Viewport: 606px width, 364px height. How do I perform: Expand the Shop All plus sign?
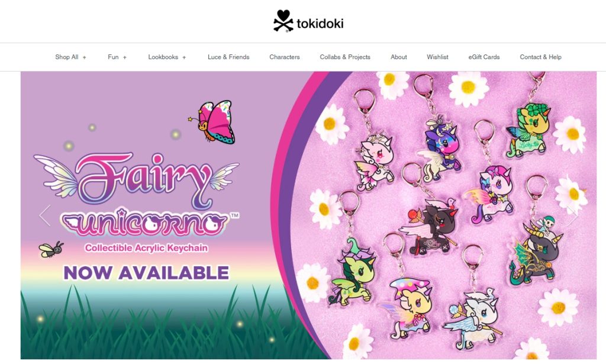(x=84, y=57)
